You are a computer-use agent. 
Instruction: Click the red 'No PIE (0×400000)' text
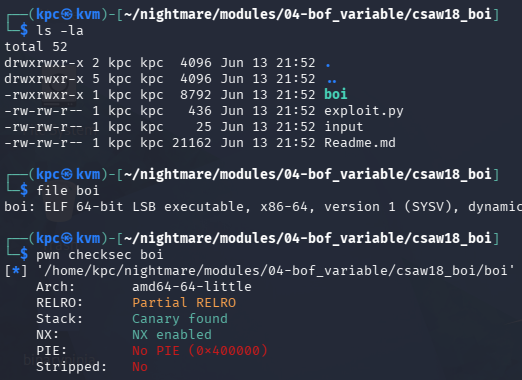(x=200, y=351)
